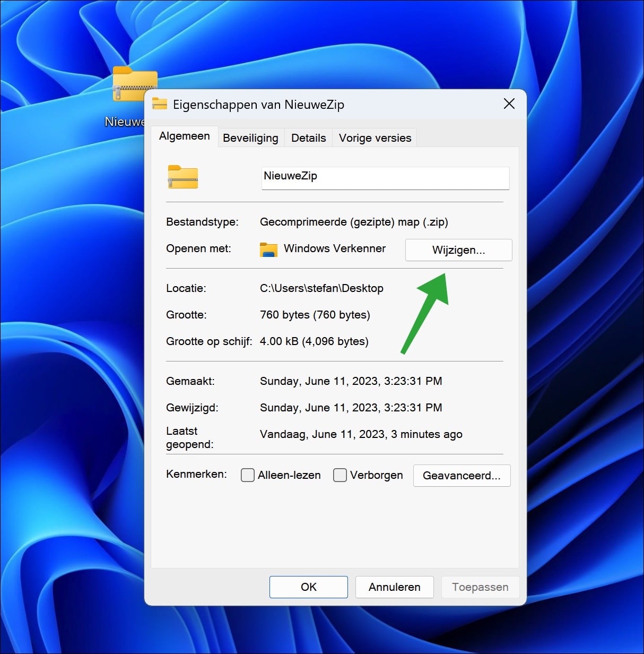Click the Wijzigen button to change default app
This screenshot has height=654, width=644.
pos(458,250)
